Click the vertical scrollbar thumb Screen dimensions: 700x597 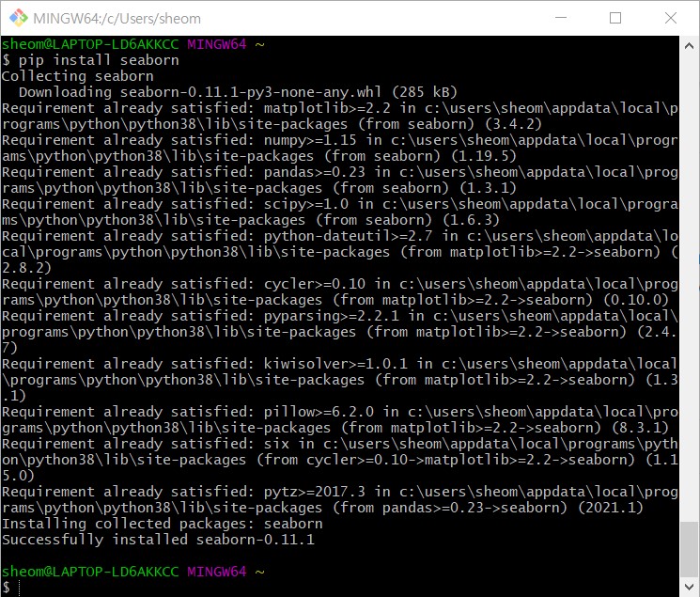point(689,549)
